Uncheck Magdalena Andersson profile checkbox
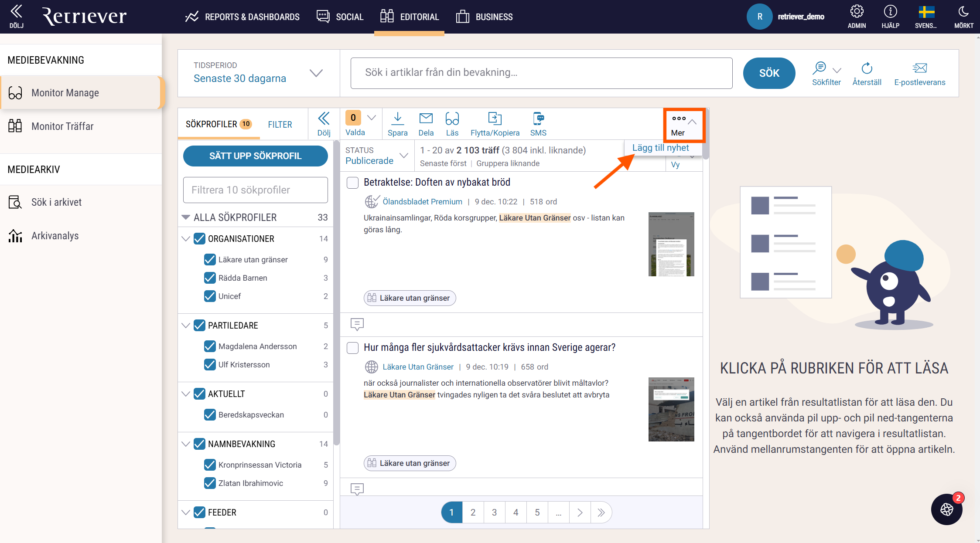This screenshot has height=543, width=980. tap(210, 346)
